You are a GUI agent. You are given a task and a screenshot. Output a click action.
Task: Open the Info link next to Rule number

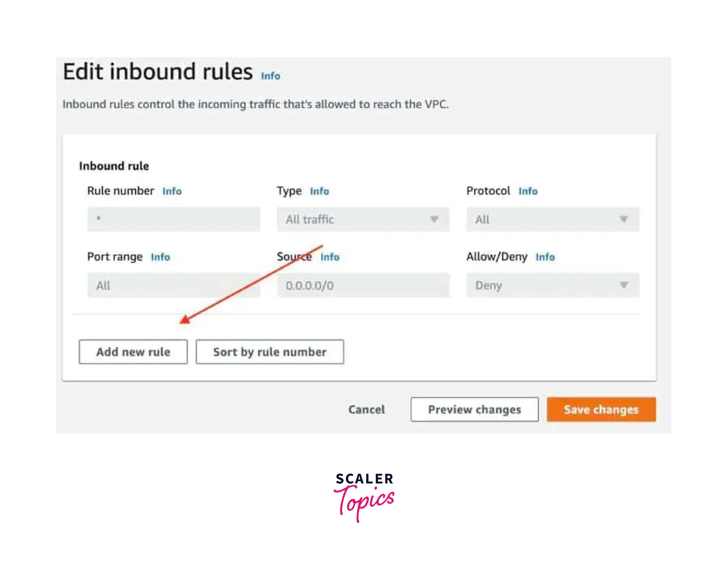(172, 191)
